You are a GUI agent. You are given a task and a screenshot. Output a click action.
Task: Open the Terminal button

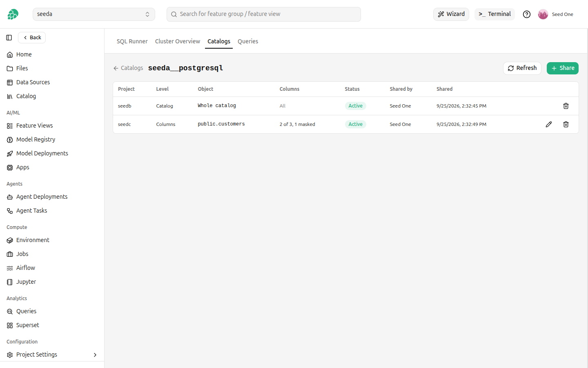[x=494, y=14]
